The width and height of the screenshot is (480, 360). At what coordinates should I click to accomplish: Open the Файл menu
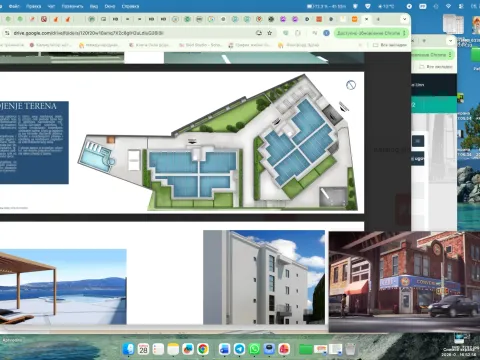(x=14, y=6)
